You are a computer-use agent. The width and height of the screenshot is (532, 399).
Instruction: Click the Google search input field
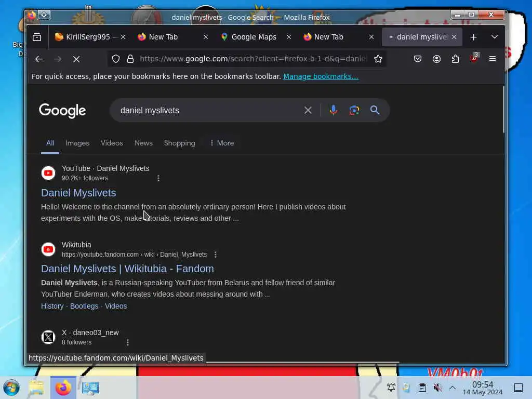207,110
